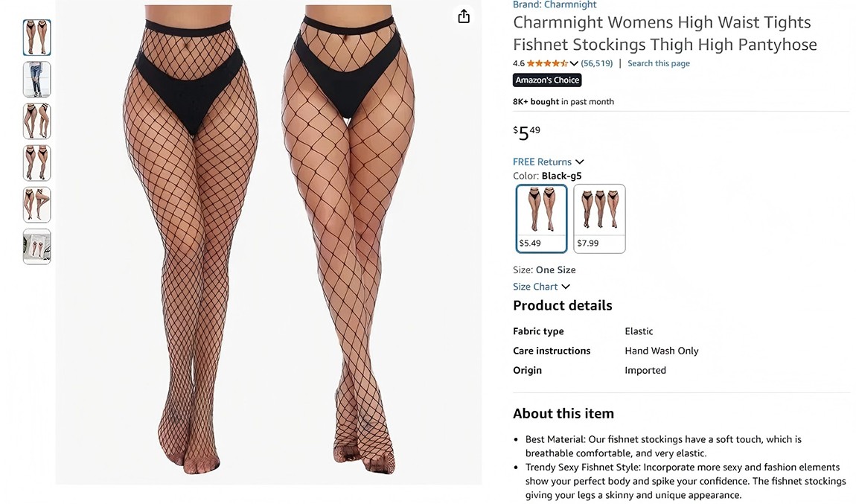Select the first product thumbnail
Viewport: 856px width, 504px height.
pyautogui.click(x=36, y=38)
